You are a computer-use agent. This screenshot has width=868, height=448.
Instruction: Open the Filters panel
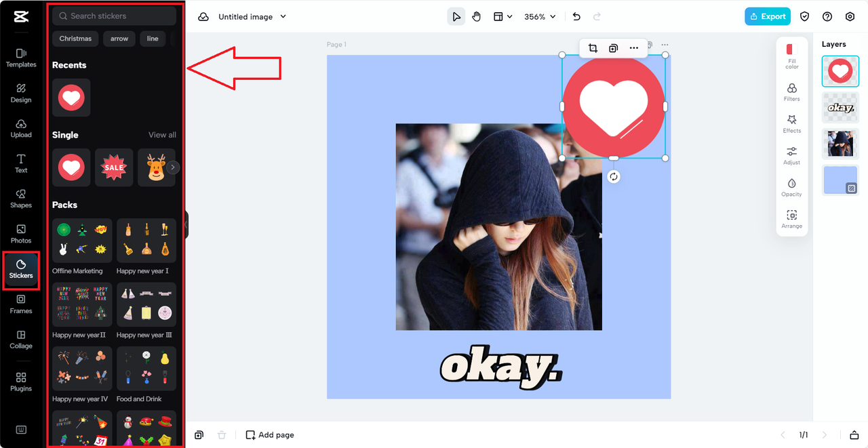point(791,92)
